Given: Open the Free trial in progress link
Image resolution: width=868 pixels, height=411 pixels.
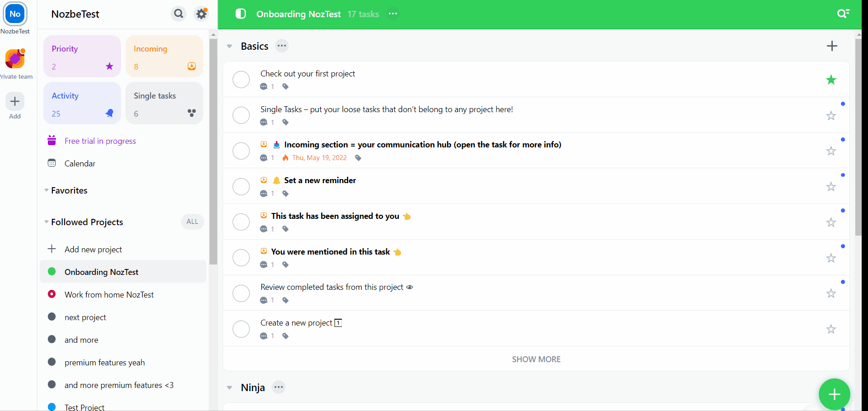Looking at the screenshot, I should (x=100, y=141).
